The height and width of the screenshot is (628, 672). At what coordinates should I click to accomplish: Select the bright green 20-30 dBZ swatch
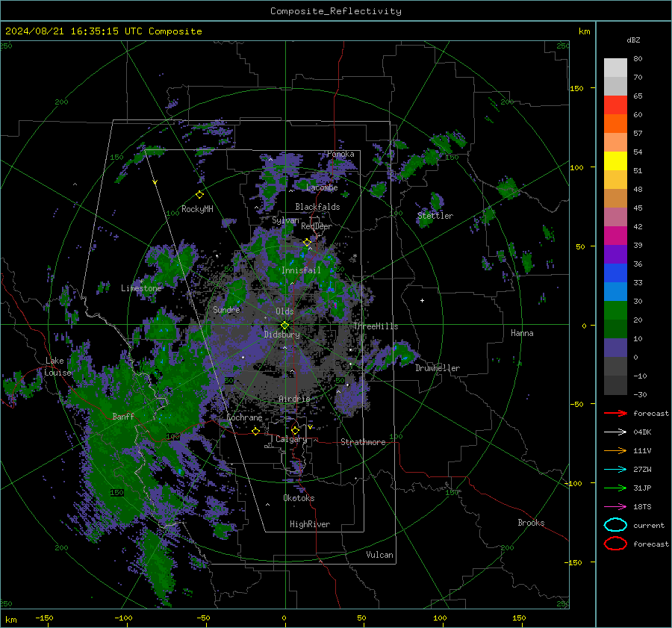tap(615, 311)
